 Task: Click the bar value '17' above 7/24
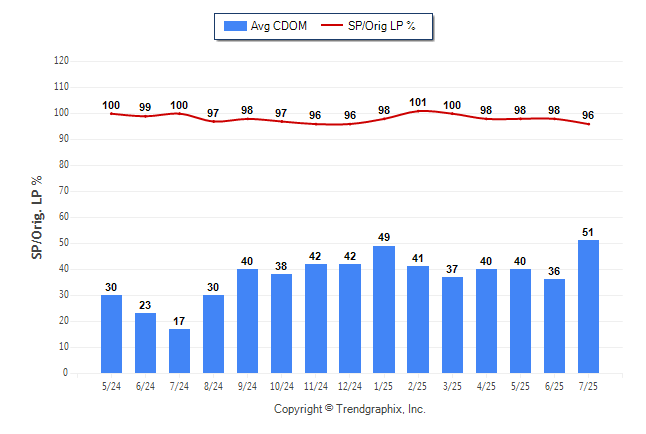click(x=179, y=321)
